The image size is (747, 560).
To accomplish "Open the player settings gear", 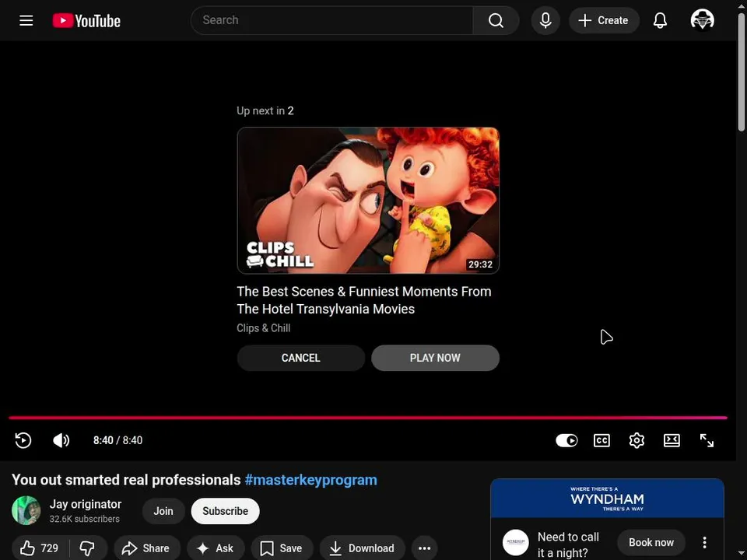I will click(637, 440).
